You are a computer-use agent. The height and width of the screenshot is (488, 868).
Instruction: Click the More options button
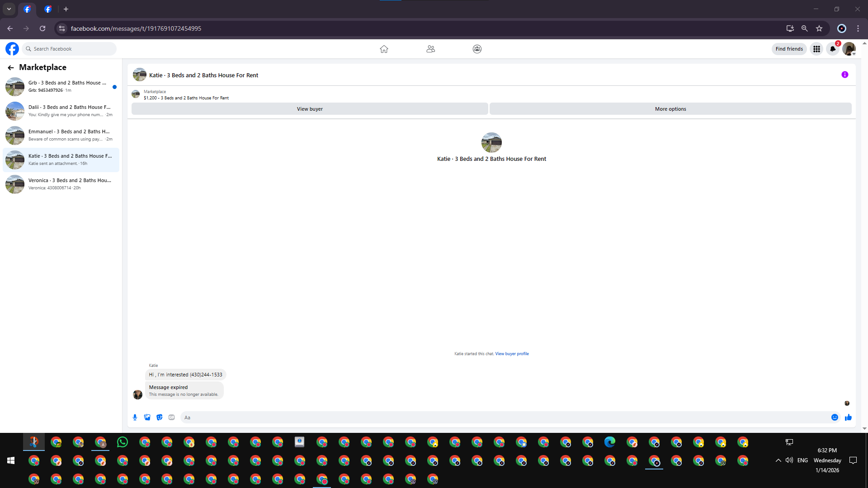tap(670, 109)
